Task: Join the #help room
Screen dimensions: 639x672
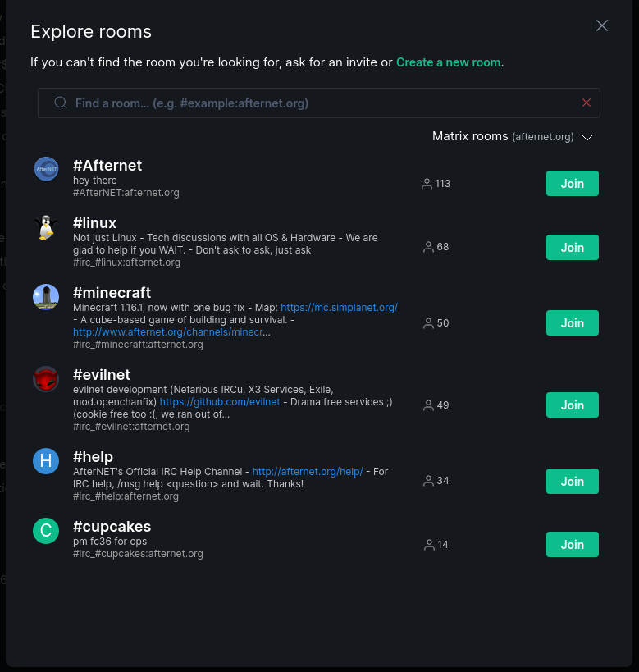Action: click(x=573, y=482)
